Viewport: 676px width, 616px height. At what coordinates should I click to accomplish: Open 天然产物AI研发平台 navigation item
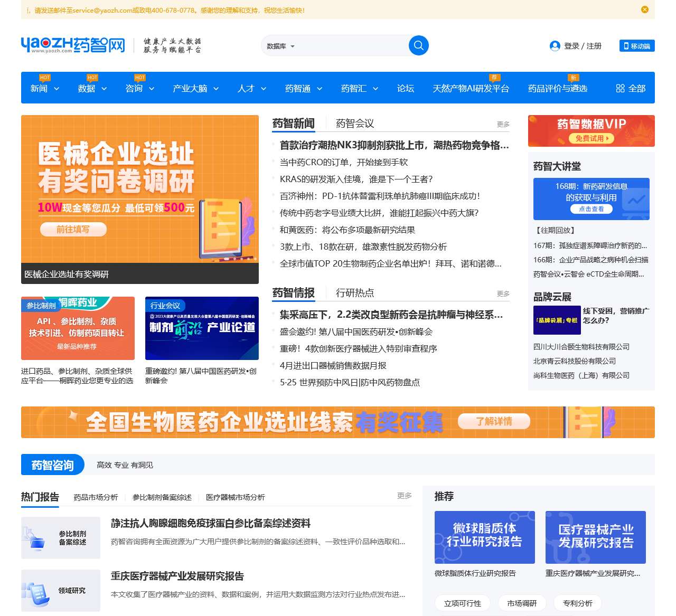point(471,88)
